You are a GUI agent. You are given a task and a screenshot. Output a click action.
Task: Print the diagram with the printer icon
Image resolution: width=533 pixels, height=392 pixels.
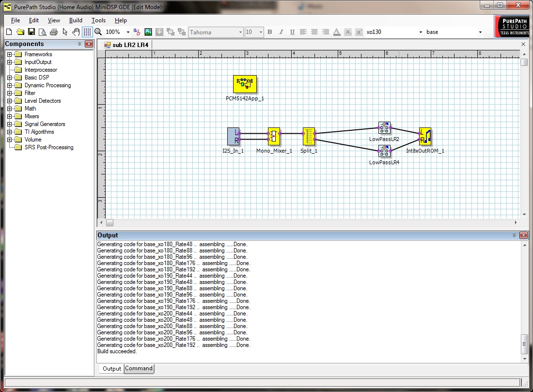tap(54, 32)
